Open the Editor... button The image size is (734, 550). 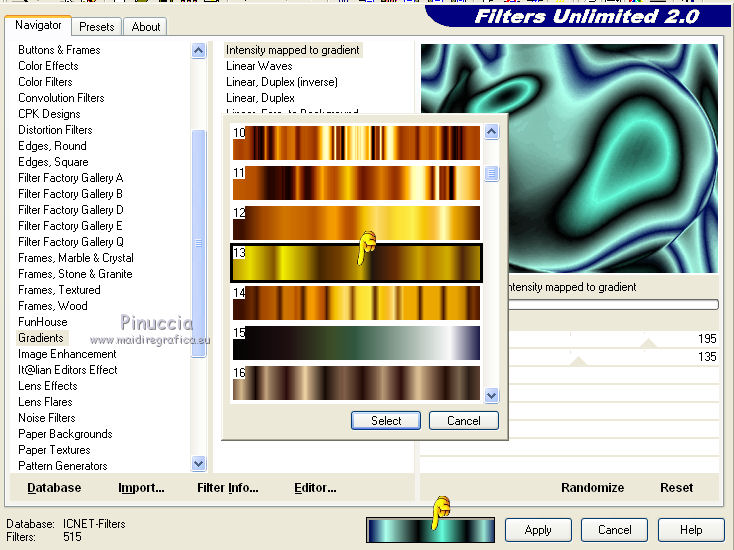(315, 488)
